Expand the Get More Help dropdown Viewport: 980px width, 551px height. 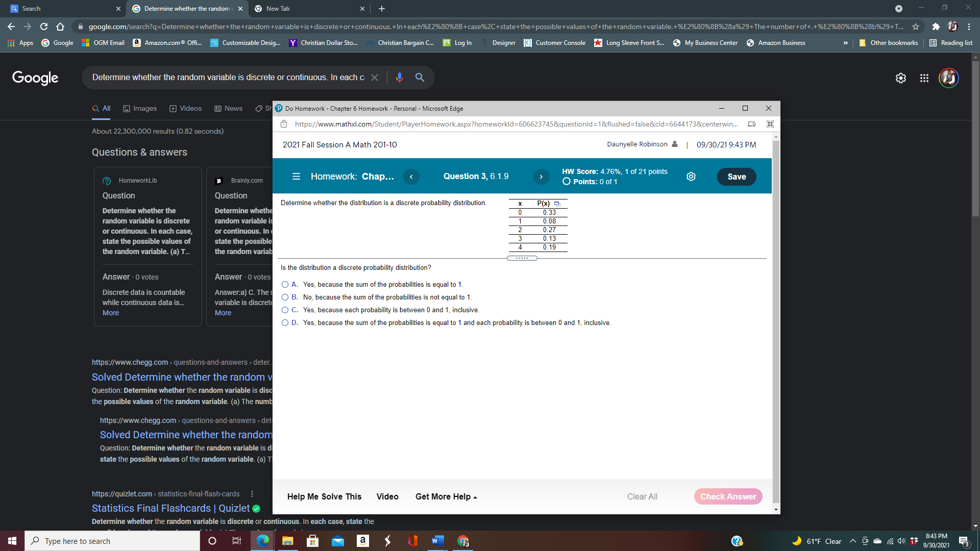(x=445, y=496)
